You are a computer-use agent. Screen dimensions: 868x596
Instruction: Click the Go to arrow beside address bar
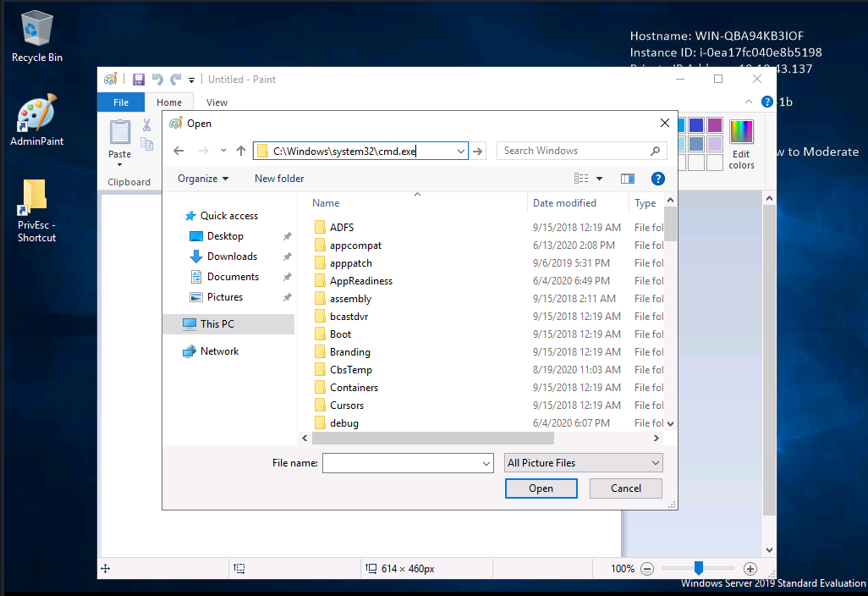pos(478,152)
